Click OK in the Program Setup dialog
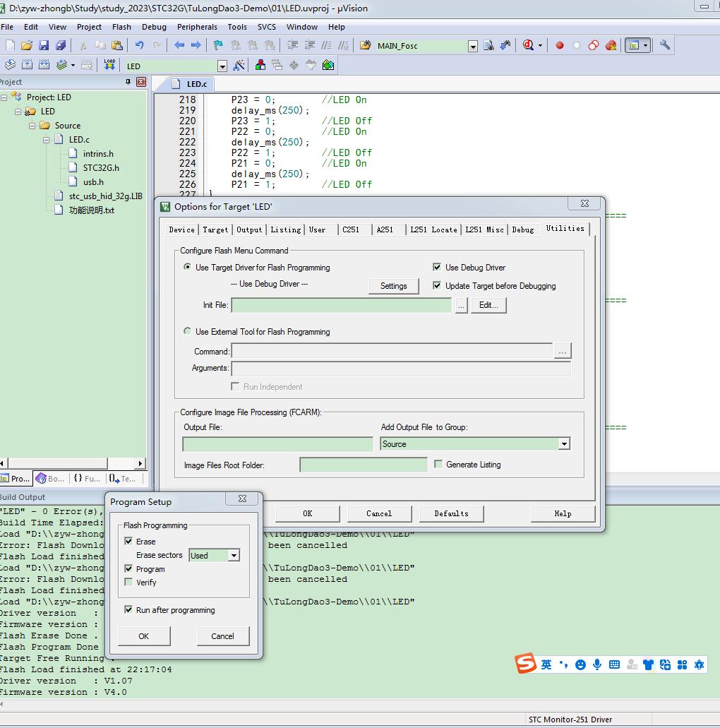Image resolution: width=720 pixels, height=728 pixels. (x=144, y=636)
